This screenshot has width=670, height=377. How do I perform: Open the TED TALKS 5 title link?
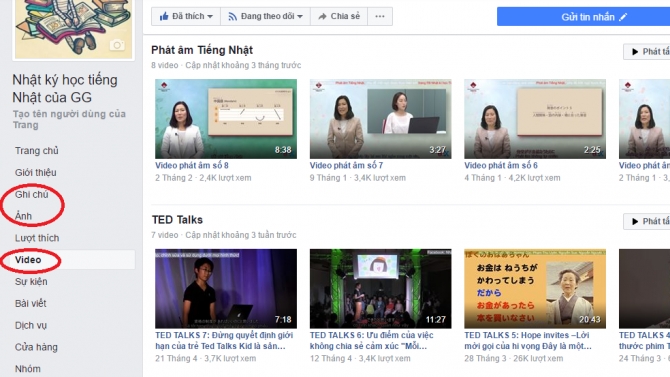point(528,341)
